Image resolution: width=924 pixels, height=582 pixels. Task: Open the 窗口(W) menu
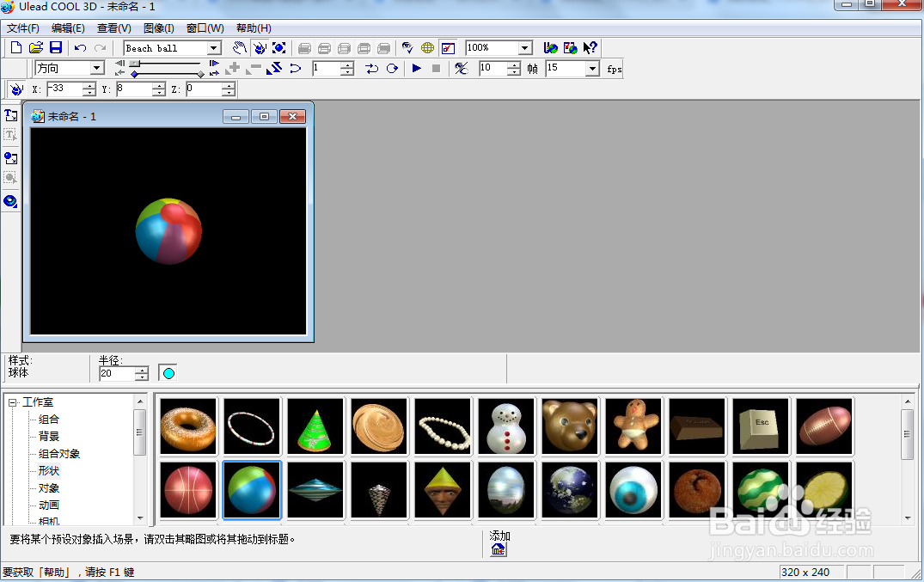(205, 28)
